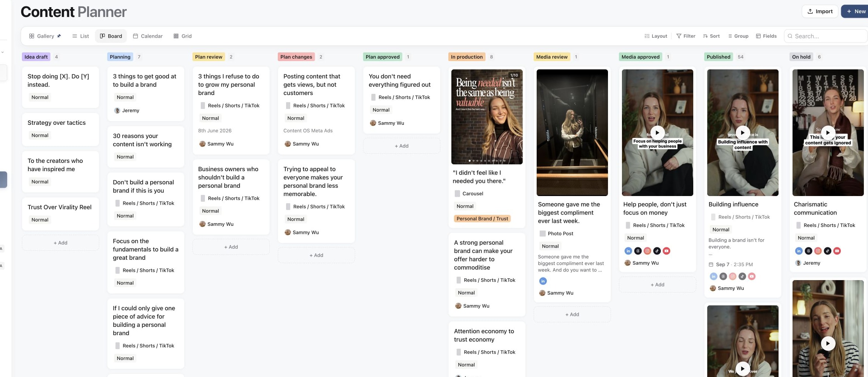Play the striped-shirt video in On hold column
This screenshot has width=868, height=377.
(828, 343)
